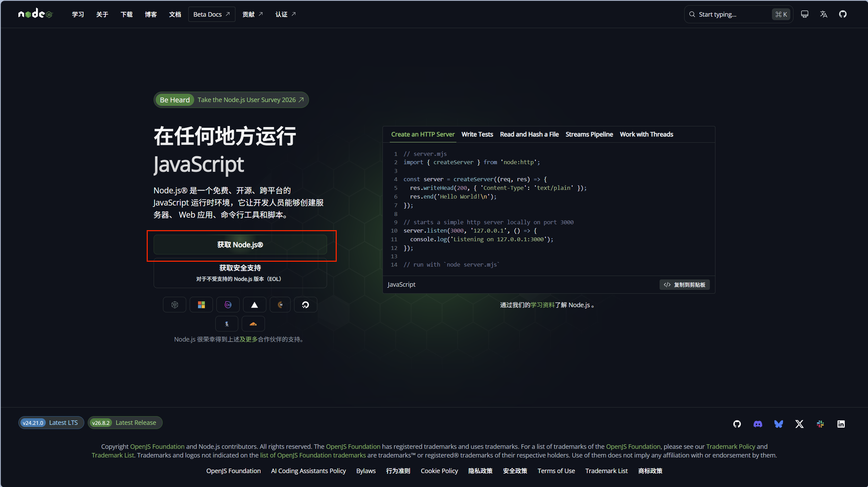Open AI Coding Assistants Policy footer link
The width and height of the screenshot is (868, 487).
coord(308,471)
